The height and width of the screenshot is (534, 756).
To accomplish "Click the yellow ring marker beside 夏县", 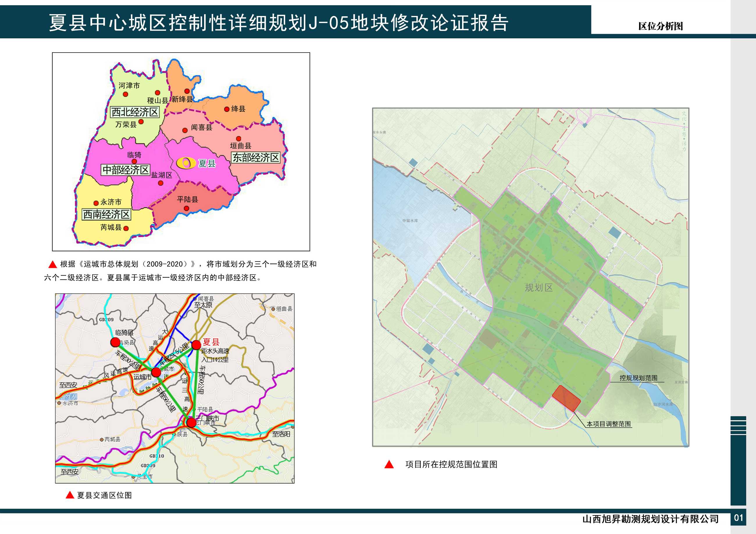I will click(x=186, y=163).
